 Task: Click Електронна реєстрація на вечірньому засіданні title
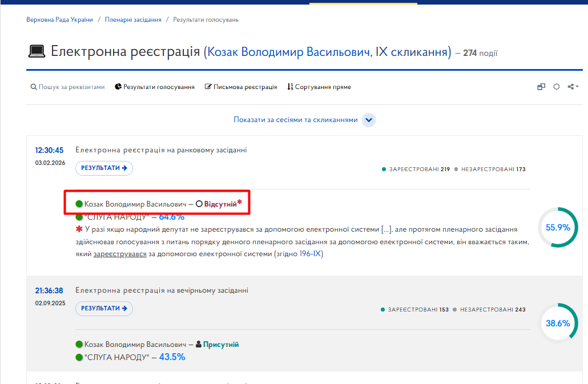coord(162,290)
